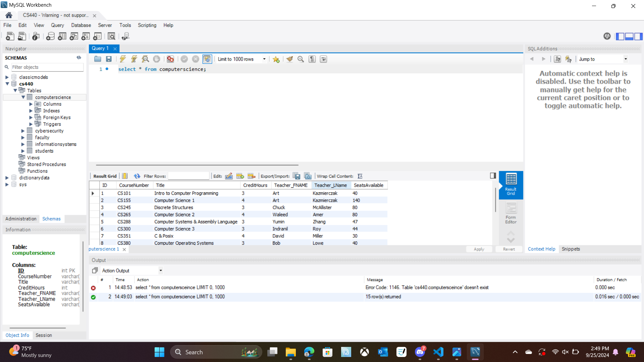The height and width of the screenshot is (362, 644).
Task: Switch to the Administration tab
Action: click(x=21, y=219)
